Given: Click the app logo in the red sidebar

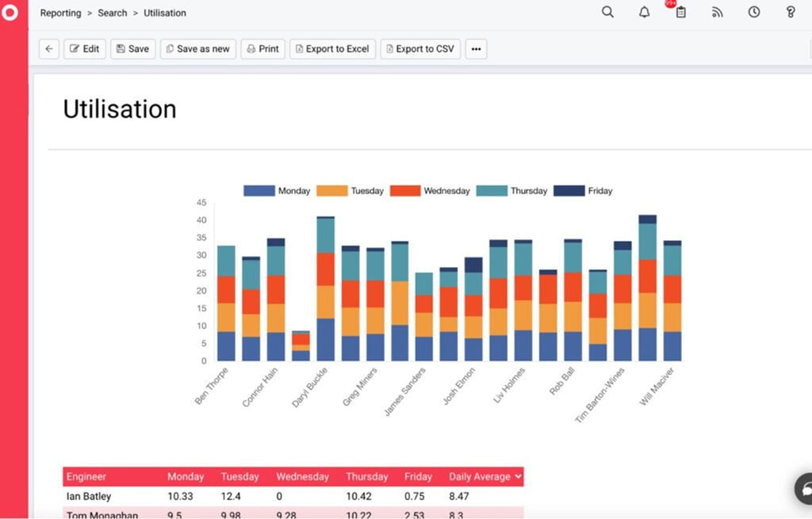Looking at the screenshot, I should [10, 13].
